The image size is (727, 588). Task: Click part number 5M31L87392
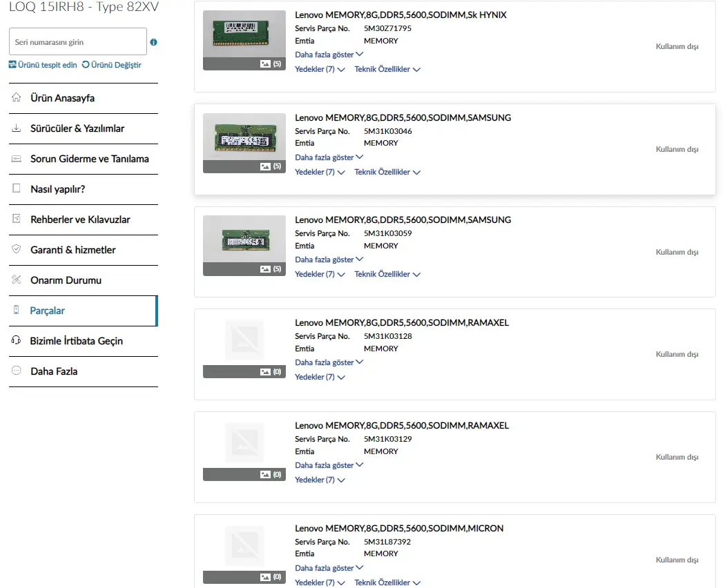(387, 542)
